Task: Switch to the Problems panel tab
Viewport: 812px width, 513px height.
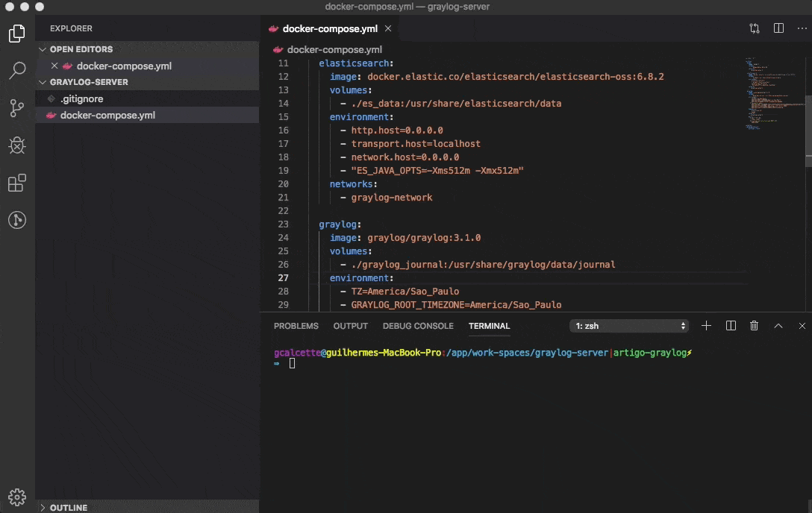Action: tap(296, 326)
